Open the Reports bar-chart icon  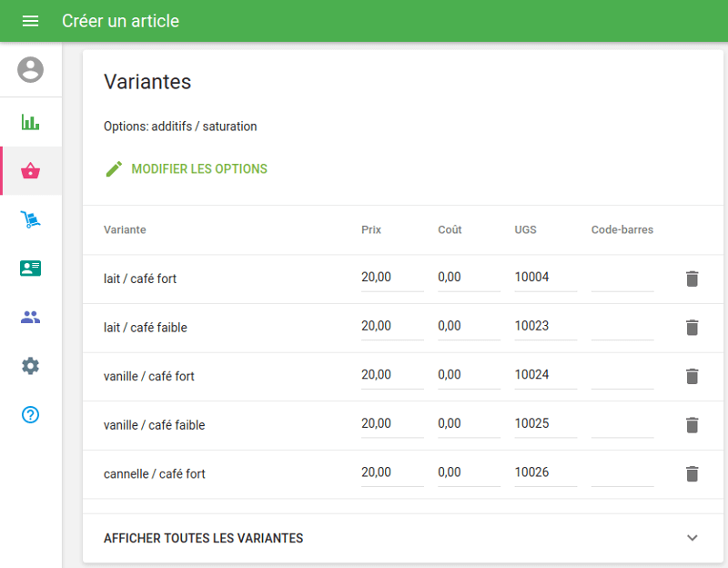[x=30, y=120]
